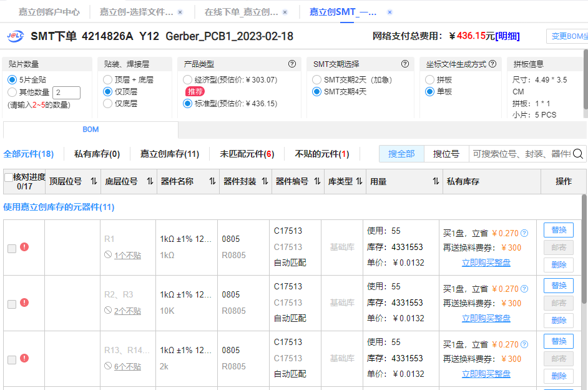Screen dimensions: 588x390
Task: Click the top options panel scrollbar
Action: pyautogui.click(x=586, y=79)
